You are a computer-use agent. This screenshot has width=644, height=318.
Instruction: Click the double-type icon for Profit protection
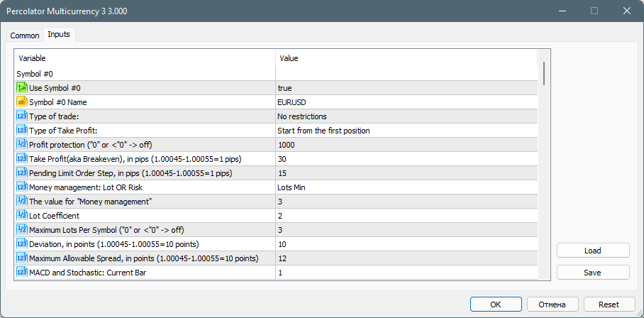(22, 145)
